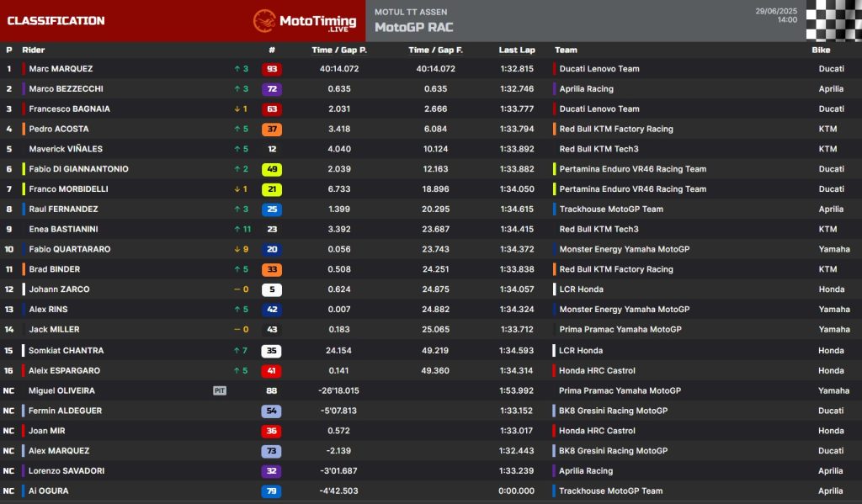The image size is (862, 504).
Task: Click Di Giannantonio's yellow number 49 badge
Action: point(272,169)
